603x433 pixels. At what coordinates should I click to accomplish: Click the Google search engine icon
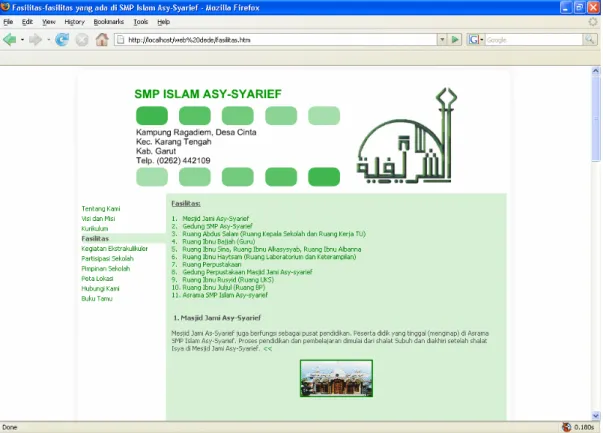(x=474, y=40)
